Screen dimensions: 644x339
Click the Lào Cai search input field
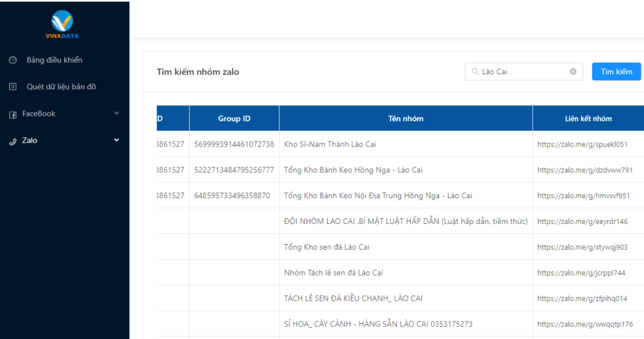point(522,72)
